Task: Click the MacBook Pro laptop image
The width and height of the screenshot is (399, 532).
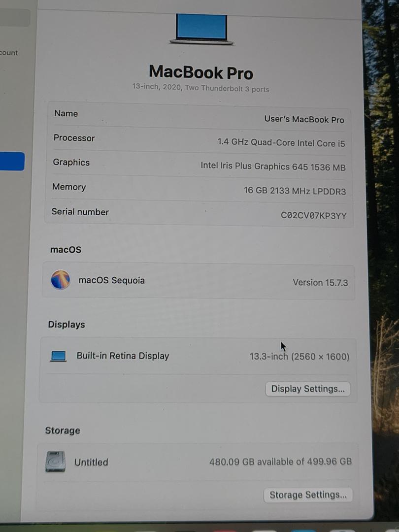Action: [201, 29]
